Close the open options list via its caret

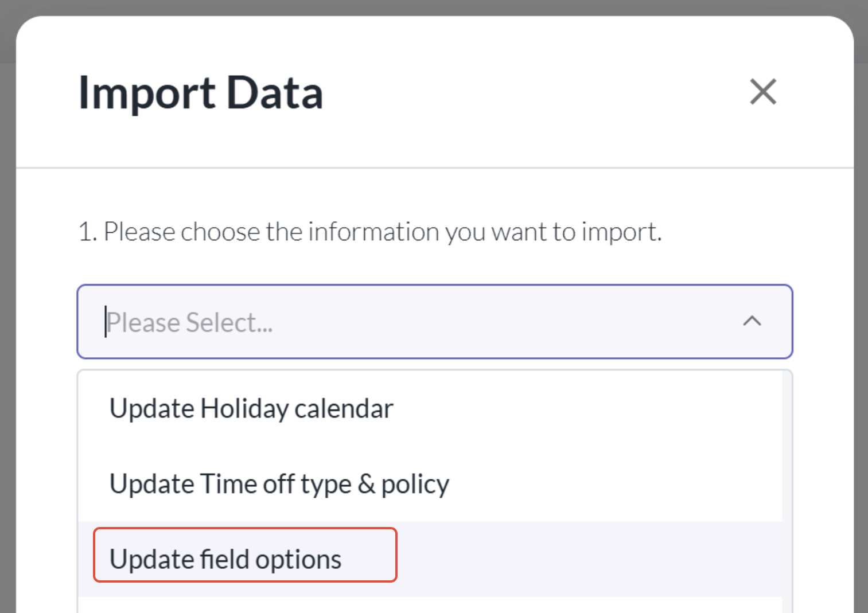click(752, 321)
